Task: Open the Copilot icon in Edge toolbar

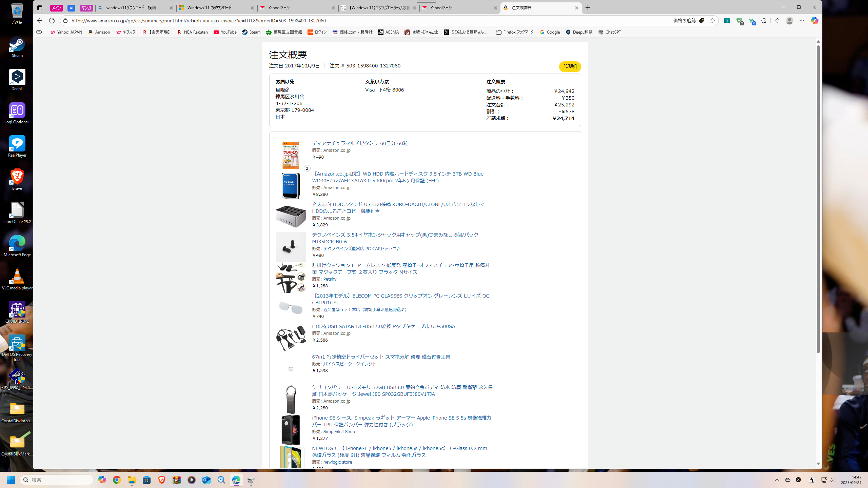Action: (x=814, y=21)
